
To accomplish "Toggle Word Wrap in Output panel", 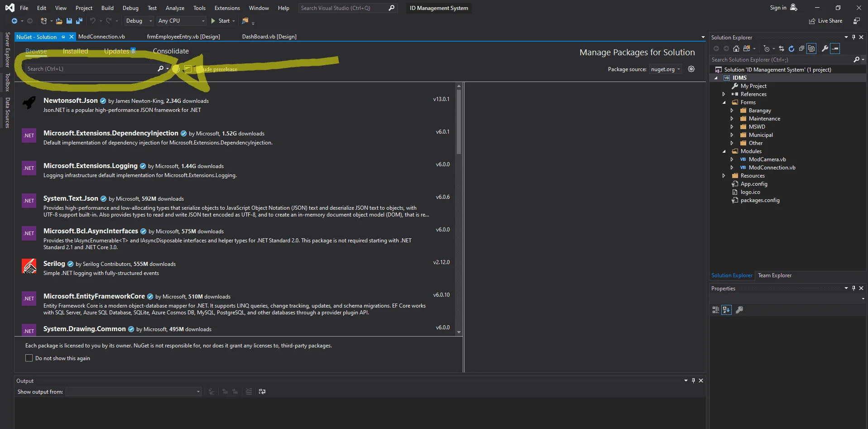I will [262, 391].
